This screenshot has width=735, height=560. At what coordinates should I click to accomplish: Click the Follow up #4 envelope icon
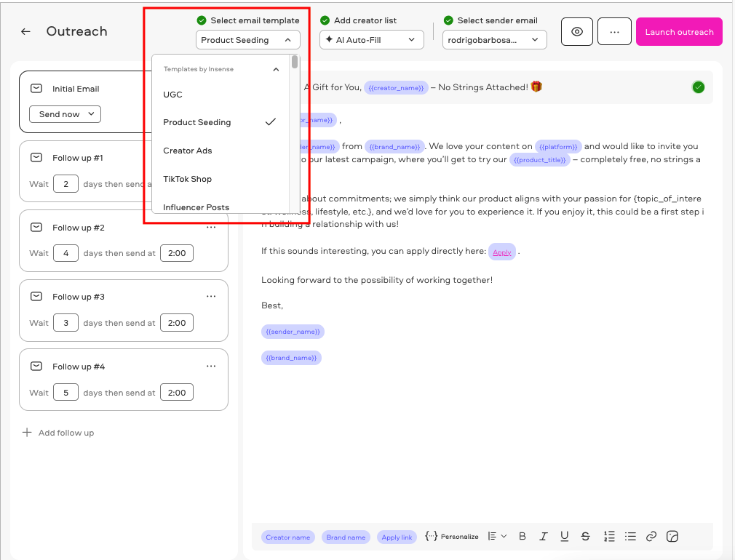36,367
